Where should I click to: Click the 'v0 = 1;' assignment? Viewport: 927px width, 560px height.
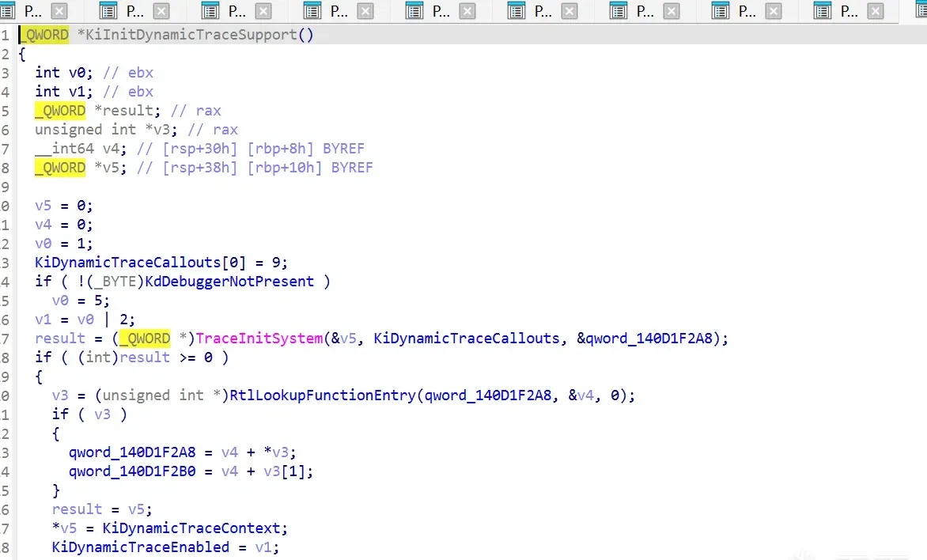pyautogui.click(x=64, y=244)
